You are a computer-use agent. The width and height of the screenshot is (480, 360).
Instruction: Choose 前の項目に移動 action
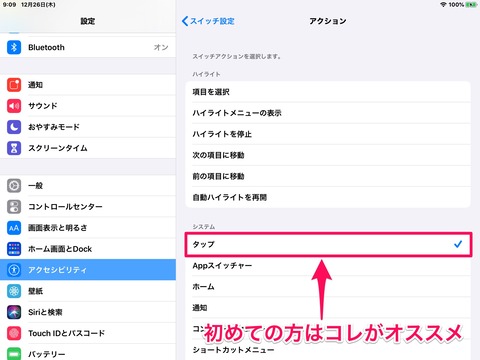[x=328, y=176]
